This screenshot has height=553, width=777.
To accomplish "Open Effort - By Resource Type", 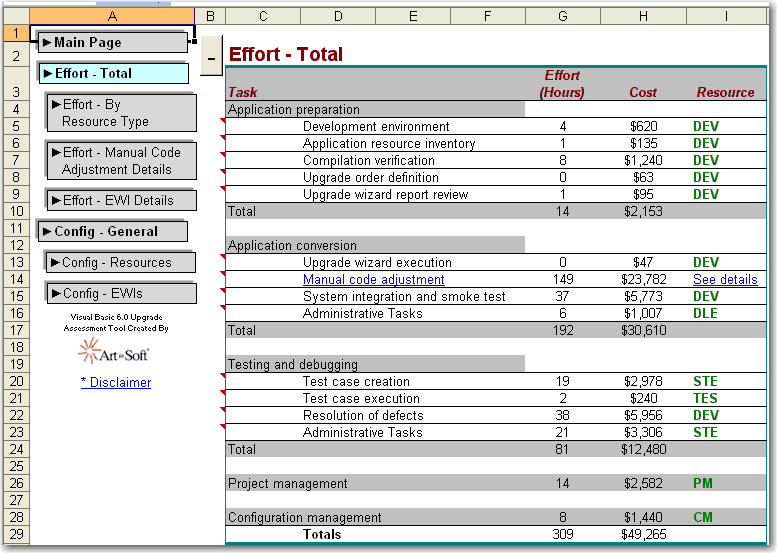I will (x=120, y=113).
